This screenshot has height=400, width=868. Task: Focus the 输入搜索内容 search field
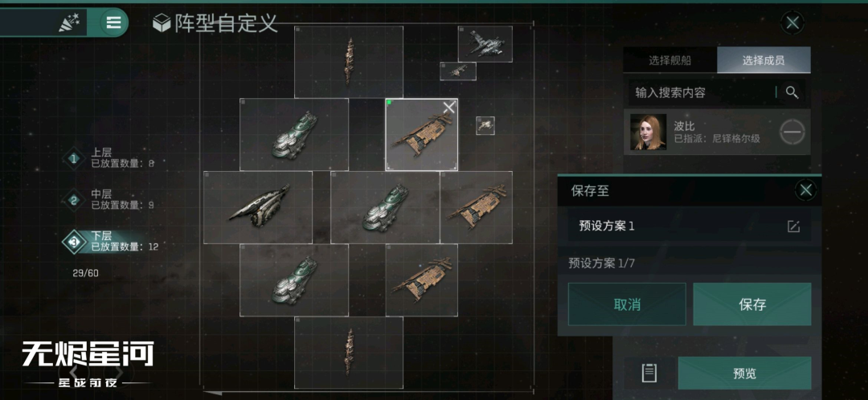(703, 92)
